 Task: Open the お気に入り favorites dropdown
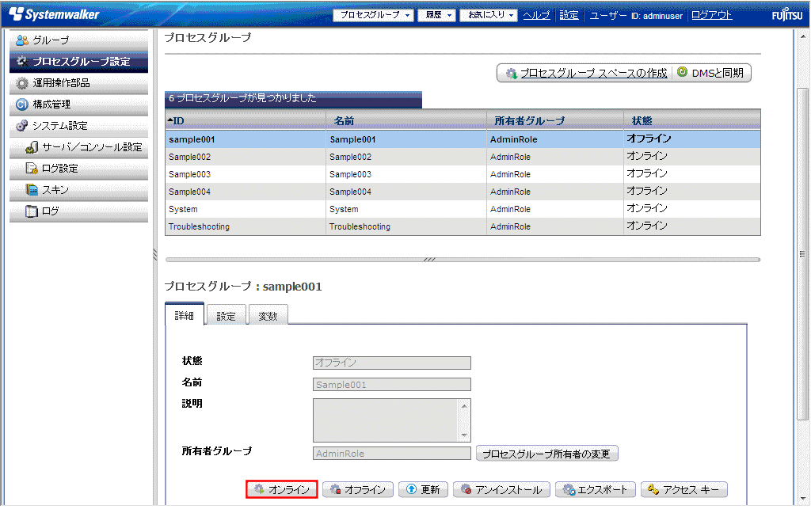click(x=489, y=15)
